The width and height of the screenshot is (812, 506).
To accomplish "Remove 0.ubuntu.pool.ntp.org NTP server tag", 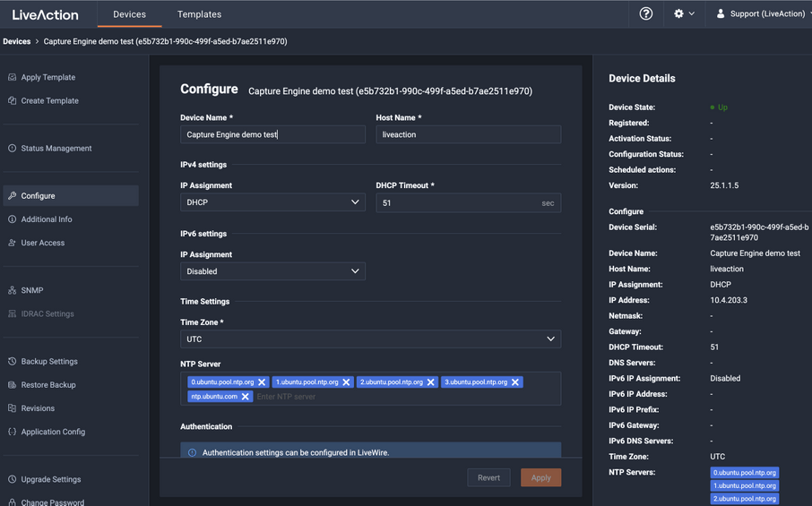I will pos(262,382).
